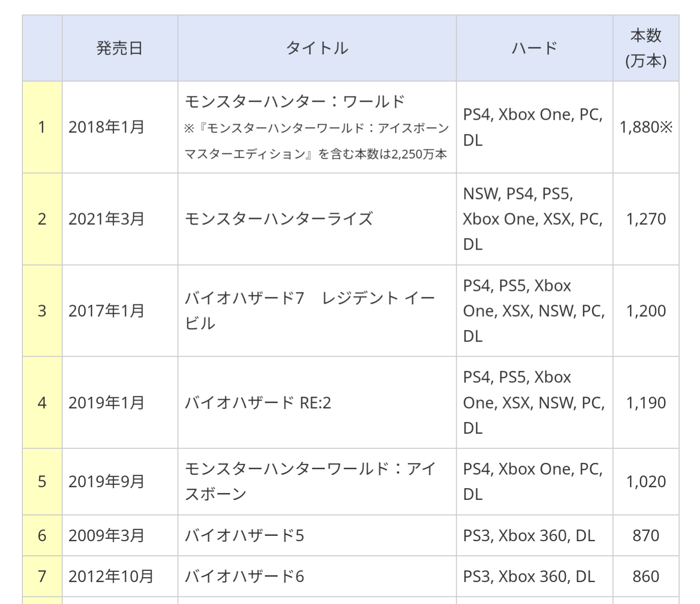Click the 1,880※ sales figure
Screen dimensions: 700x604
tap(646, 127)
